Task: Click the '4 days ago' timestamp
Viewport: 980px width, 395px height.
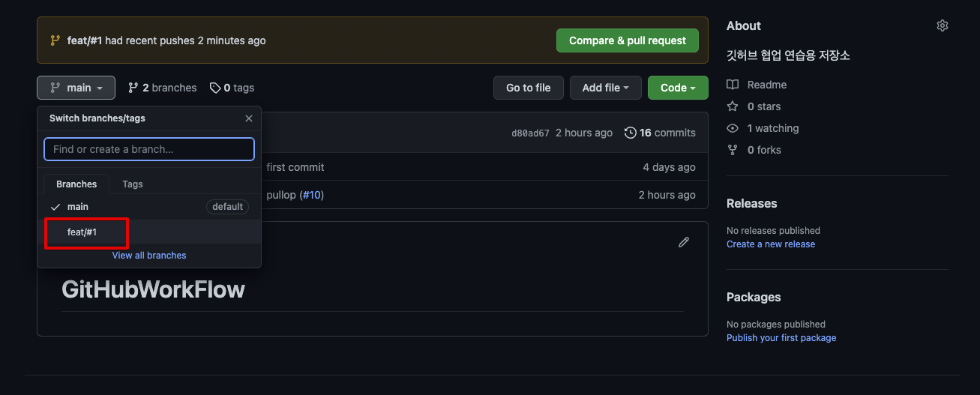Action: point(669,167)
